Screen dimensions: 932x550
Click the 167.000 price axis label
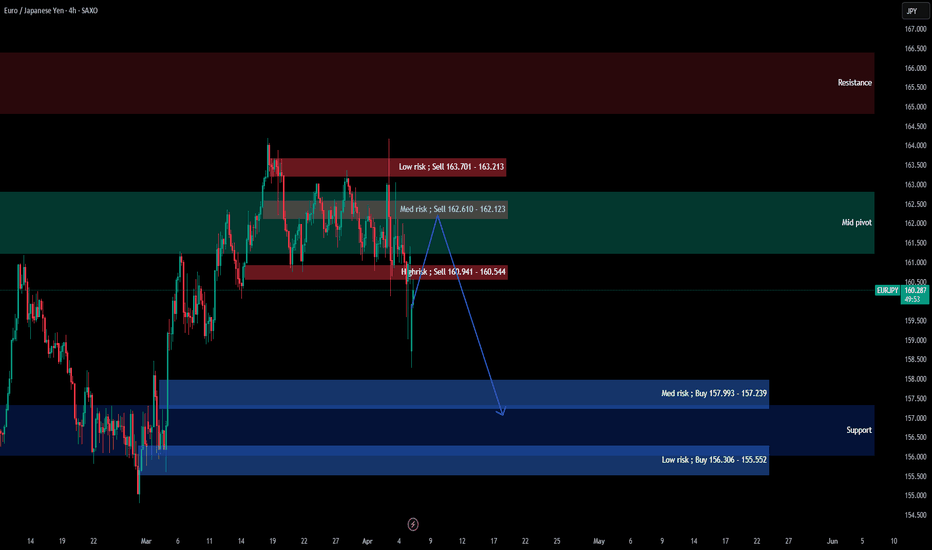915,29
